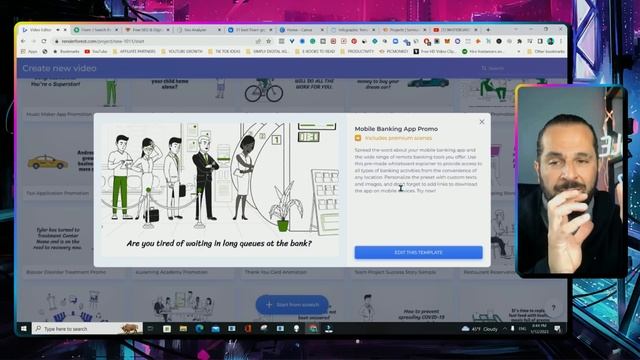
Task: Open the Apps bookmarks shortcut
Action: (29, 51)
